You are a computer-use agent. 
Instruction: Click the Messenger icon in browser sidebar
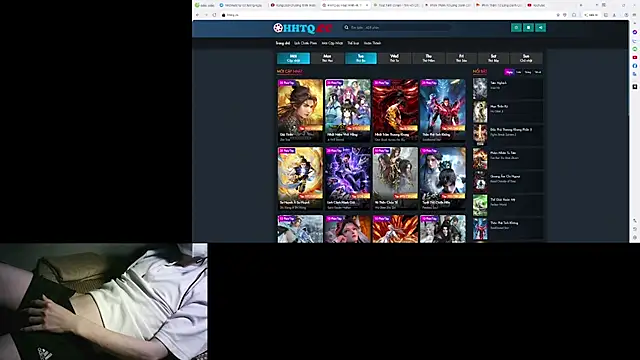point(635,32)
